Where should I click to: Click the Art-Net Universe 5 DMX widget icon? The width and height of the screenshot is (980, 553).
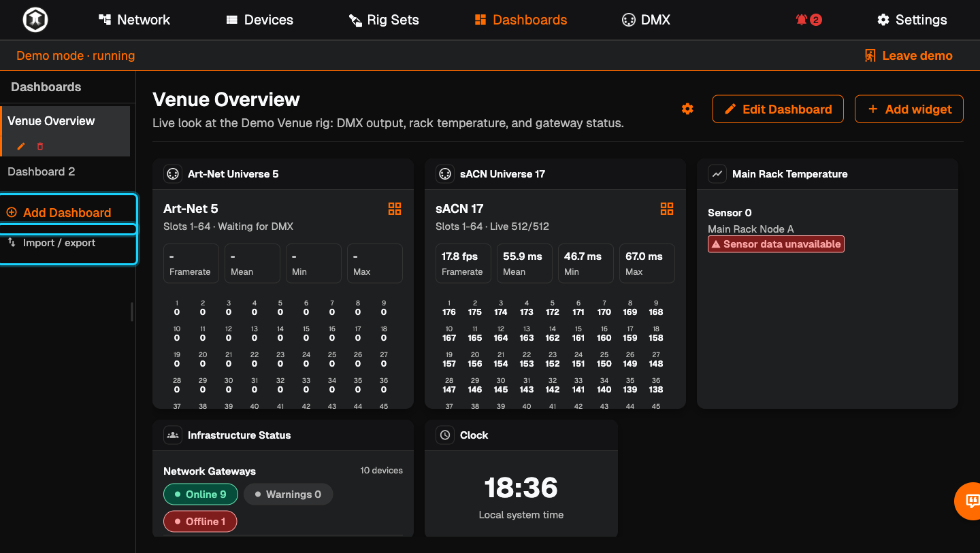[173, 174]
